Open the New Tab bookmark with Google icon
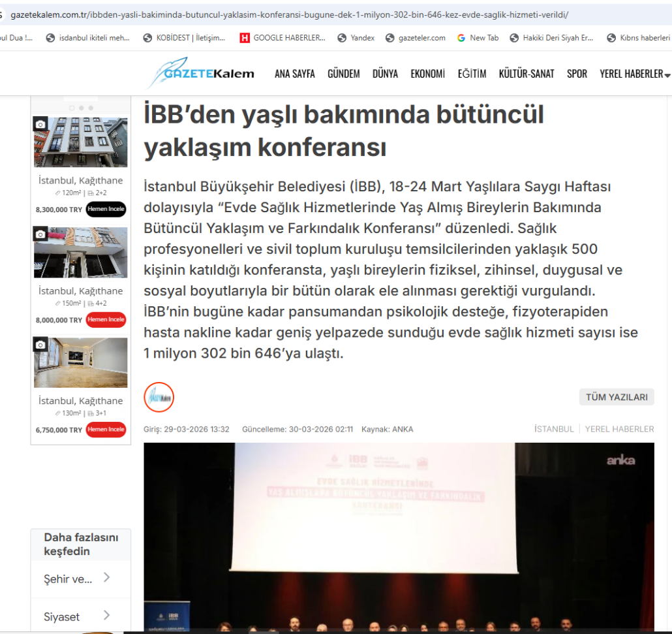This screenshot has height=634, width=672. pos(478,38)
